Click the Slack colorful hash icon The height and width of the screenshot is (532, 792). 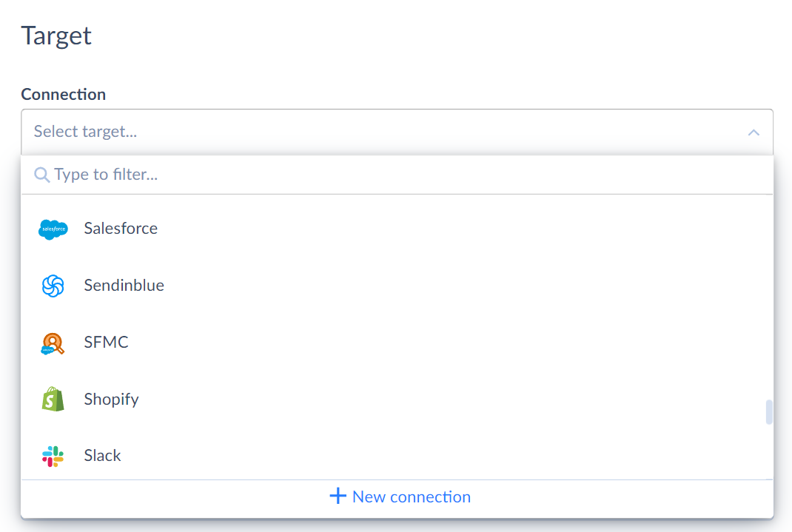pos(53,457)
